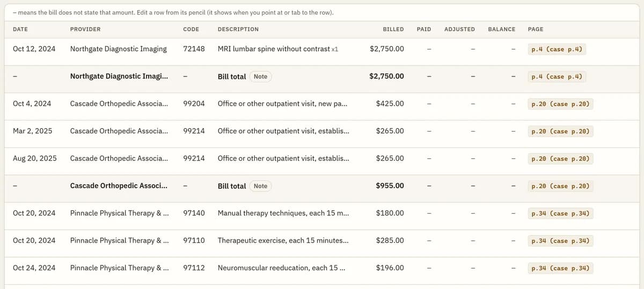Select the Aug 20, 2025 date cell

point(35,158)
